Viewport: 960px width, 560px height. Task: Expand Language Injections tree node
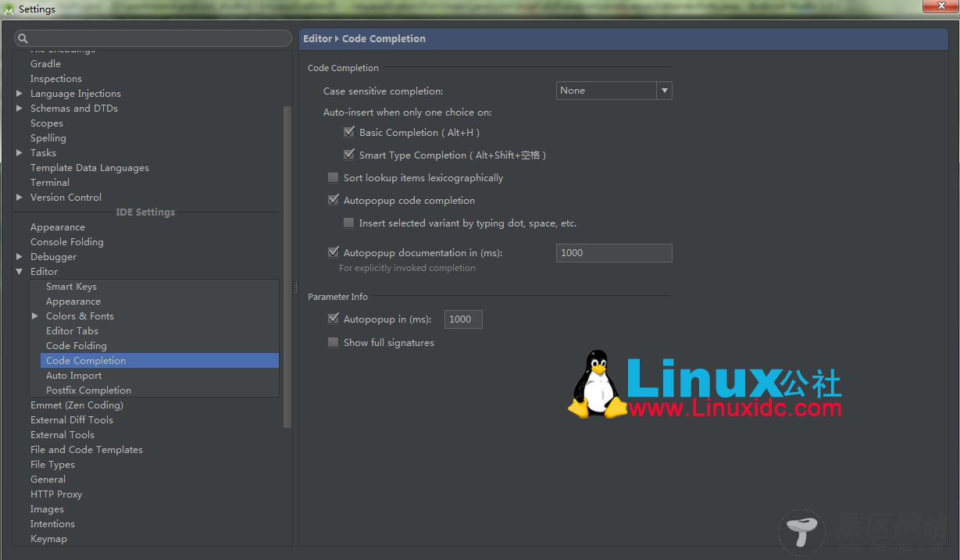[20, 94]
